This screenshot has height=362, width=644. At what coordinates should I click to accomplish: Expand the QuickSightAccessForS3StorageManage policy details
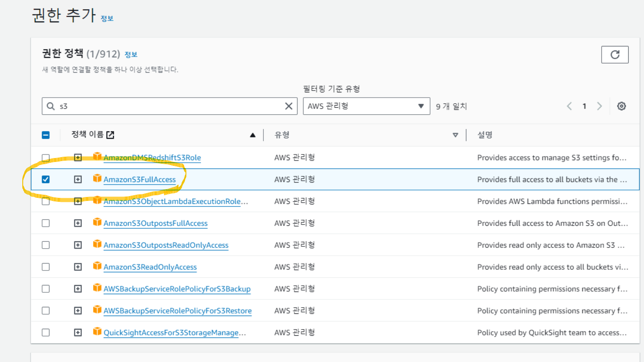tap(78, 333)
